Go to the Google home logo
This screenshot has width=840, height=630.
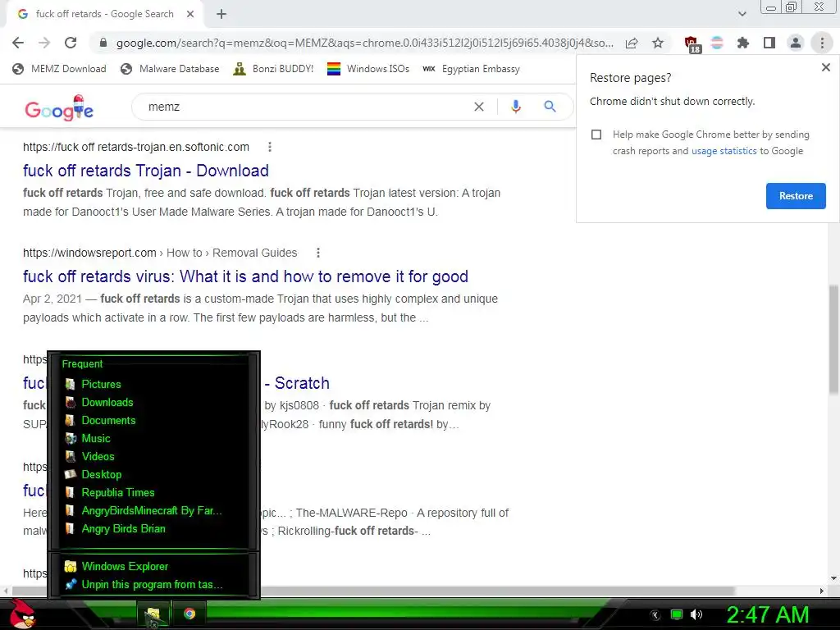(59, 108)
